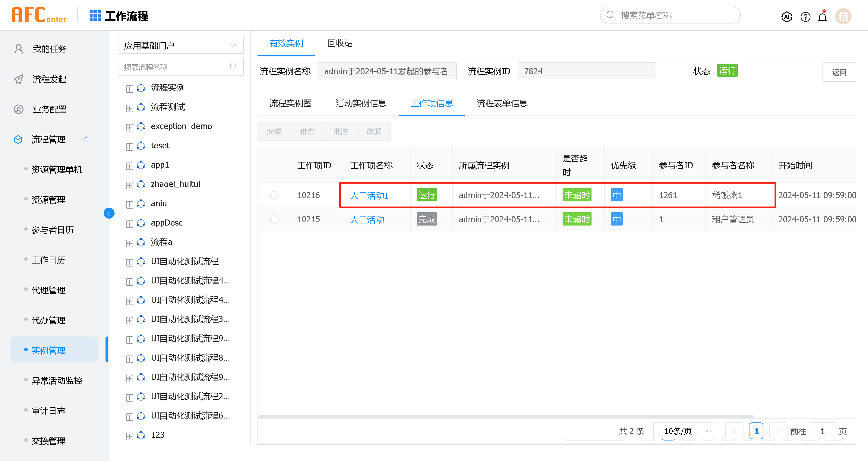Expand the exception_demo tree node
Image resolution: width=868 pixels, height=461 pixels.
tap(129, 127)
